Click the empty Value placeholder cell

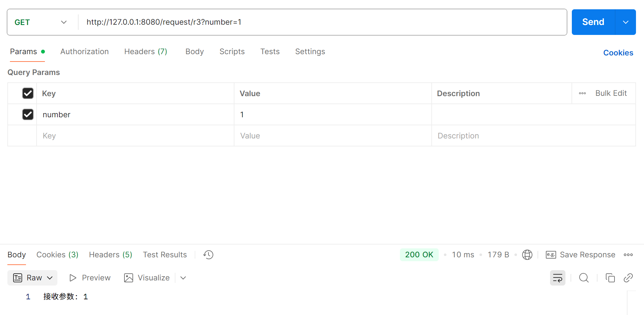pos(333,136)
